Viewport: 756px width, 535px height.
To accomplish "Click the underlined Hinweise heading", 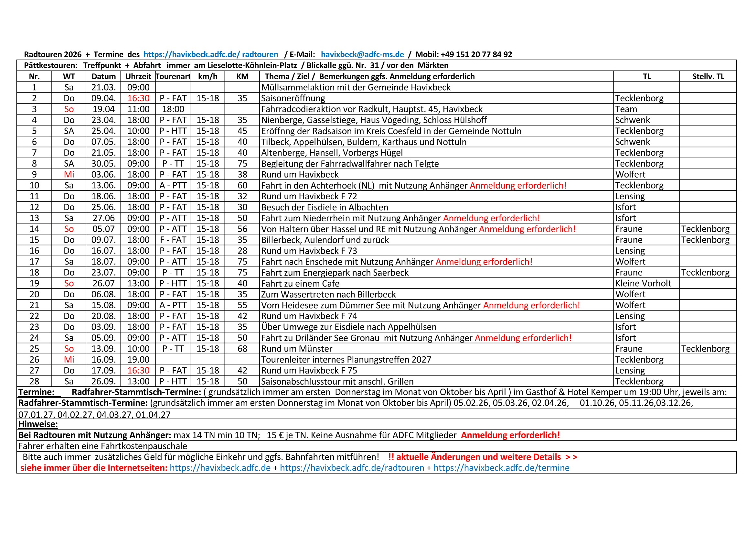I will [38, 424].
